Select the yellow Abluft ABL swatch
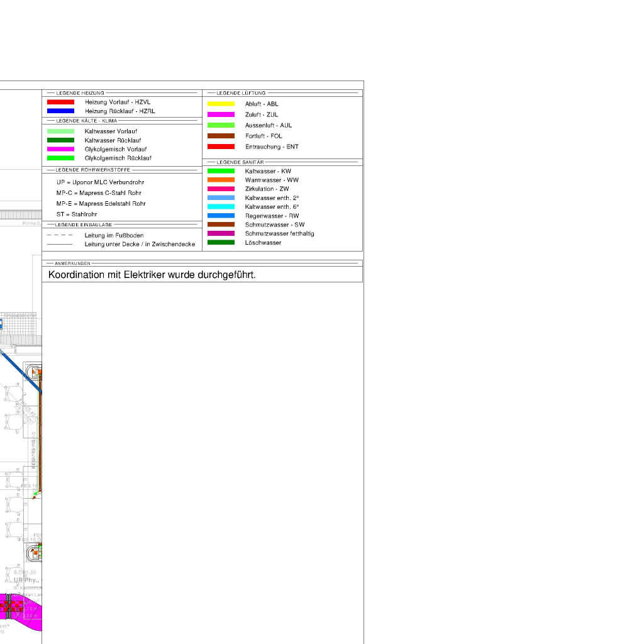Screen dimensions: 644x644 pos(221,104)
